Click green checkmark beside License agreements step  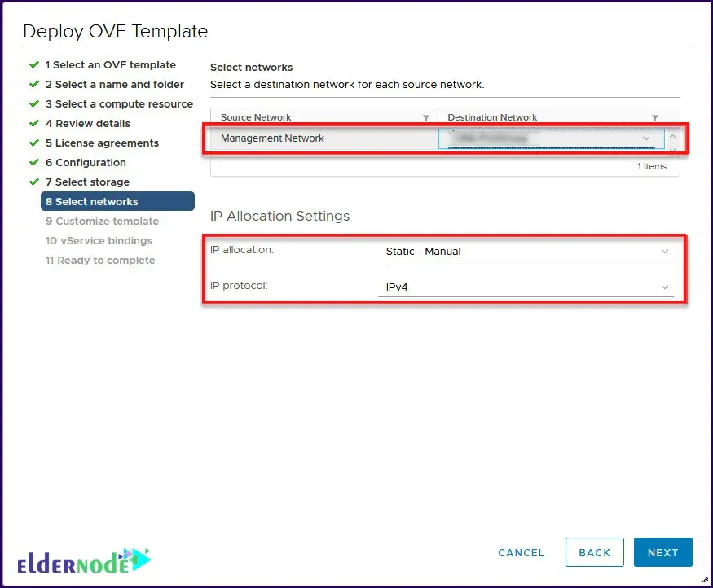coord(34,143)
